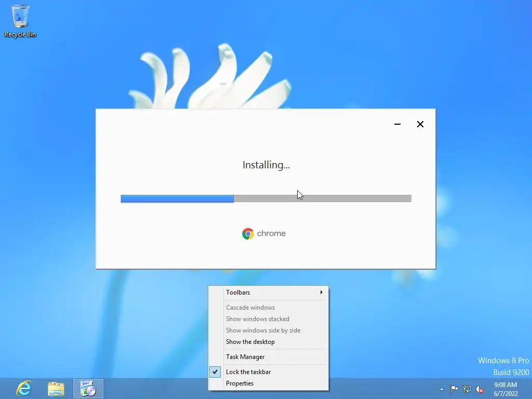Open File Explorer from the taskbar
This screenshot has height=399, width=532.
(56, 389)
